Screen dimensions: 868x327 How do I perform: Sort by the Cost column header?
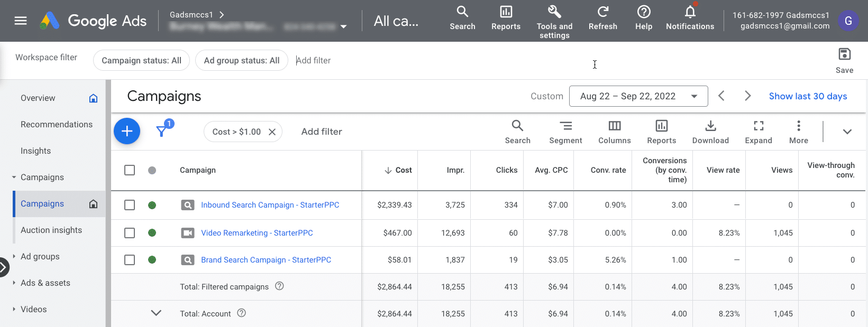pyautogui.click(x=398, y=170)
